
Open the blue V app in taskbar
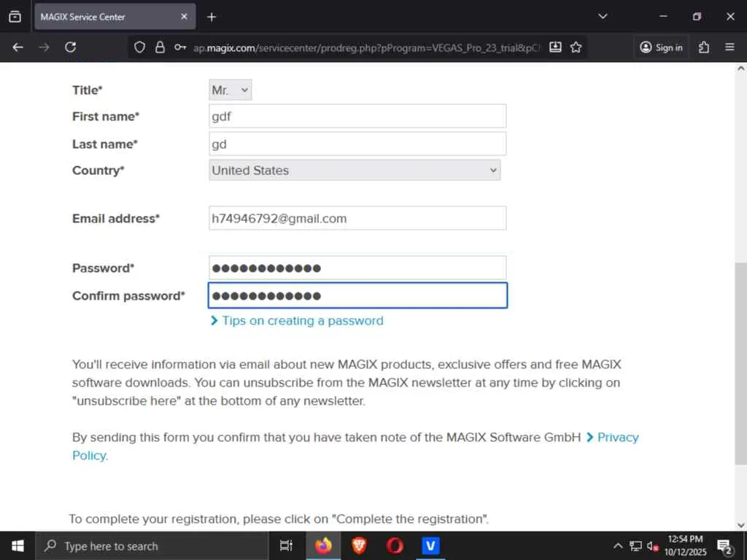(x=430, y=545)
